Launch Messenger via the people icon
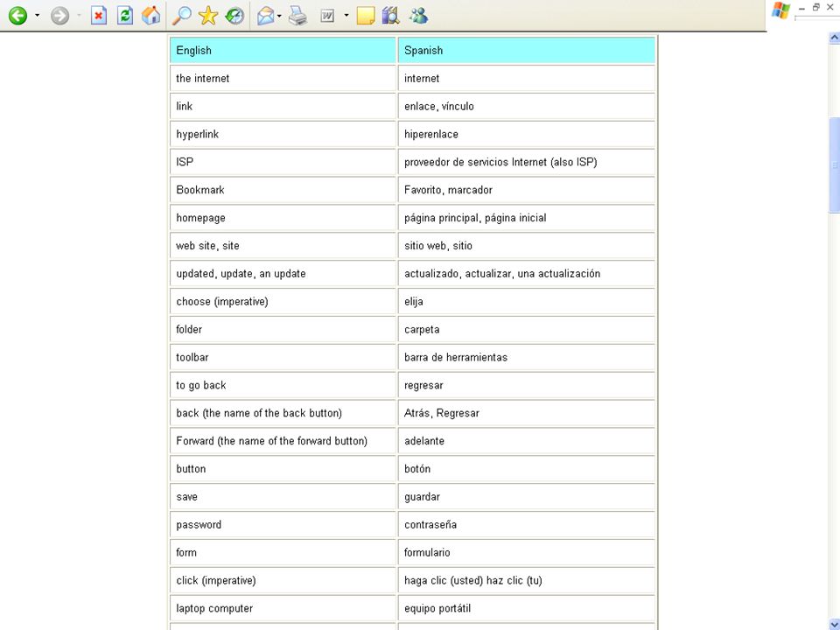This screenshot has height=630, width=840. tap(418, 16)
